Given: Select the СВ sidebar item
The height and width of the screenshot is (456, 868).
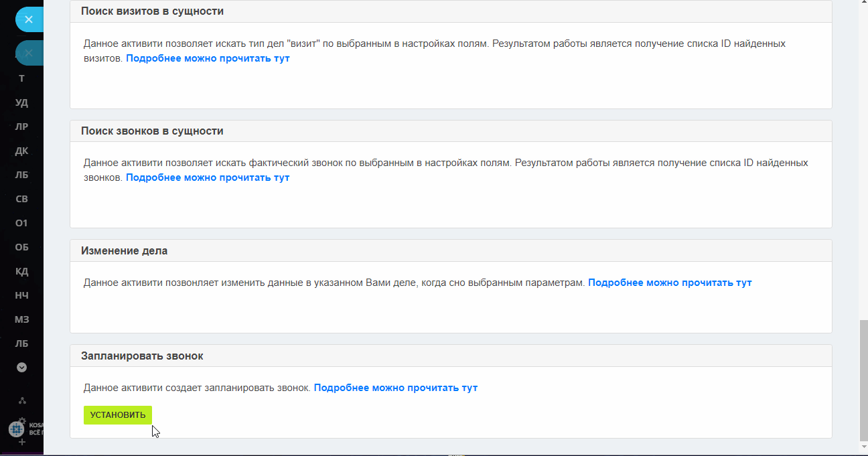Looking at the screenshot, I should tap(21, 199).
